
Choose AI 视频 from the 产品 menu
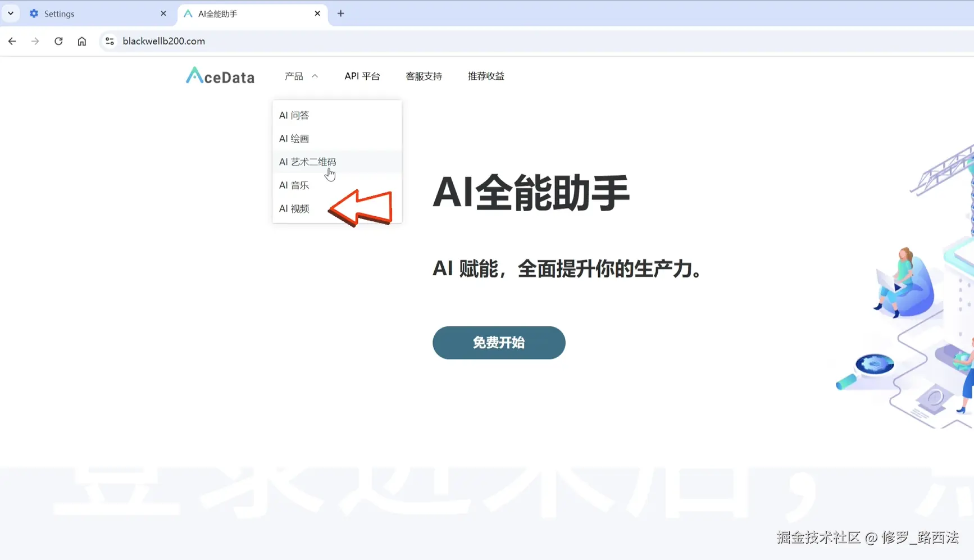pyautogui.click(x=294, y=208)
